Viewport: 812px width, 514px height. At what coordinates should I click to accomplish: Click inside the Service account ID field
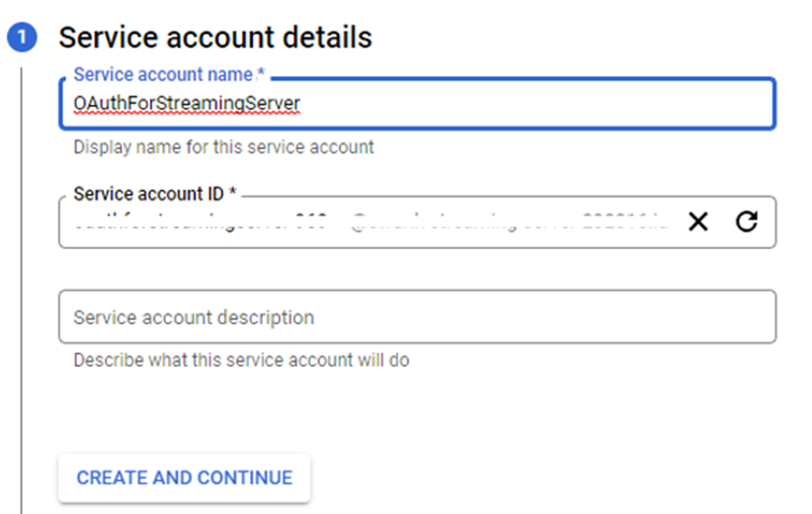click(365, 222)
